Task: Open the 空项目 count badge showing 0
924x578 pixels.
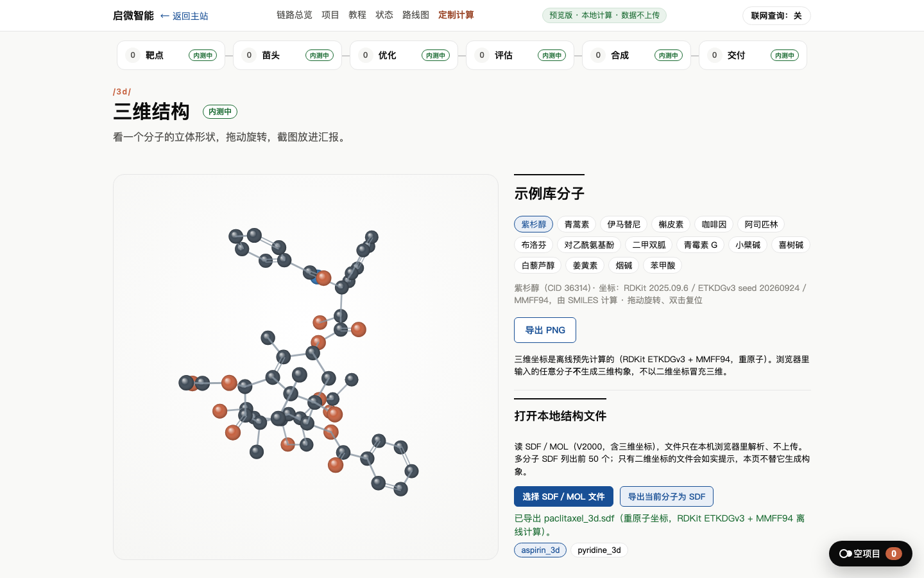Action: click(894, 554)
